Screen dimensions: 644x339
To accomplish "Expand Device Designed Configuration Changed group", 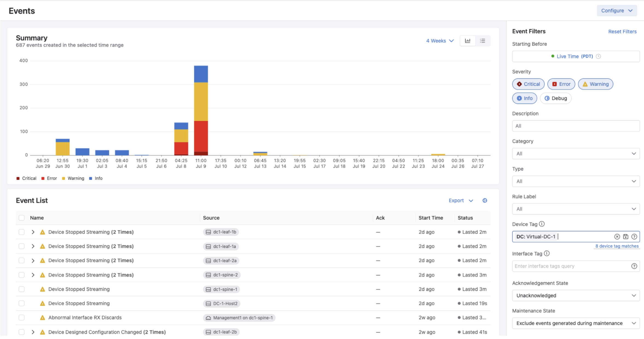I will (33, 332).
